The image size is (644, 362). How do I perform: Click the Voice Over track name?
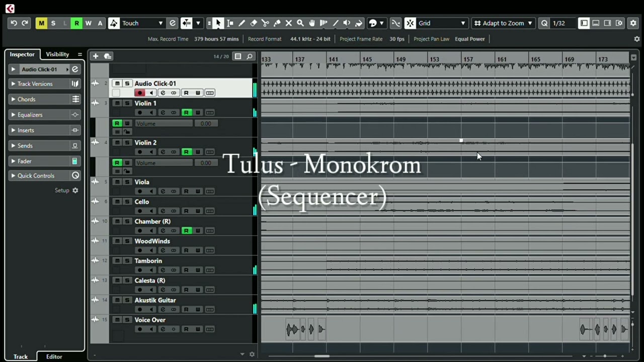click(150, 320)
